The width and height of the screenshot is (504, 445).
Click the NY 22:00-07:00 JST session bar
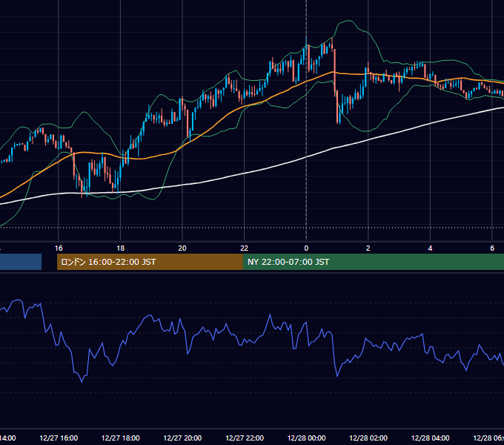(373, 262)
